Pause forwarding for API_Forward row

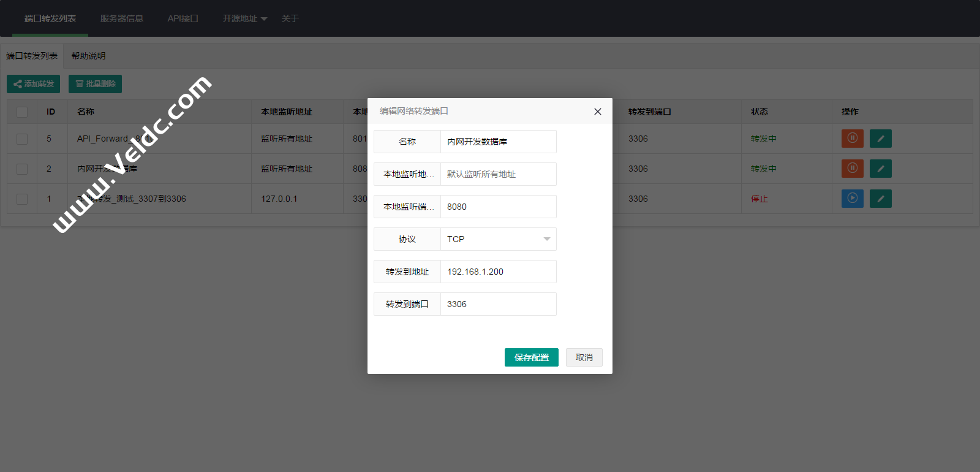[852, 139]
